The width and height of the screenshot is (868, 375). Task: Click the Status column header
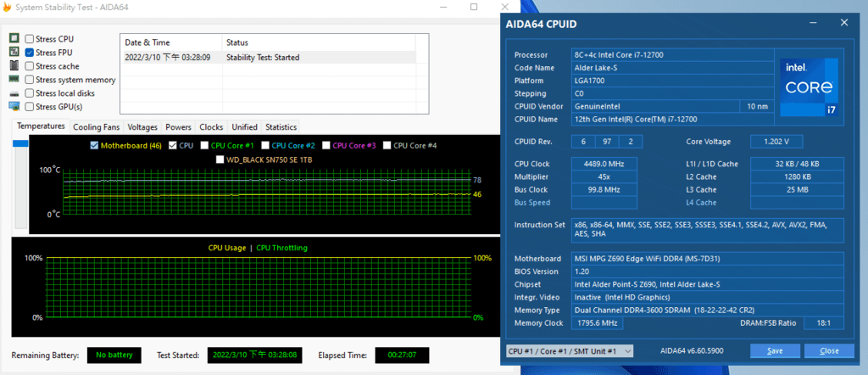319,42
